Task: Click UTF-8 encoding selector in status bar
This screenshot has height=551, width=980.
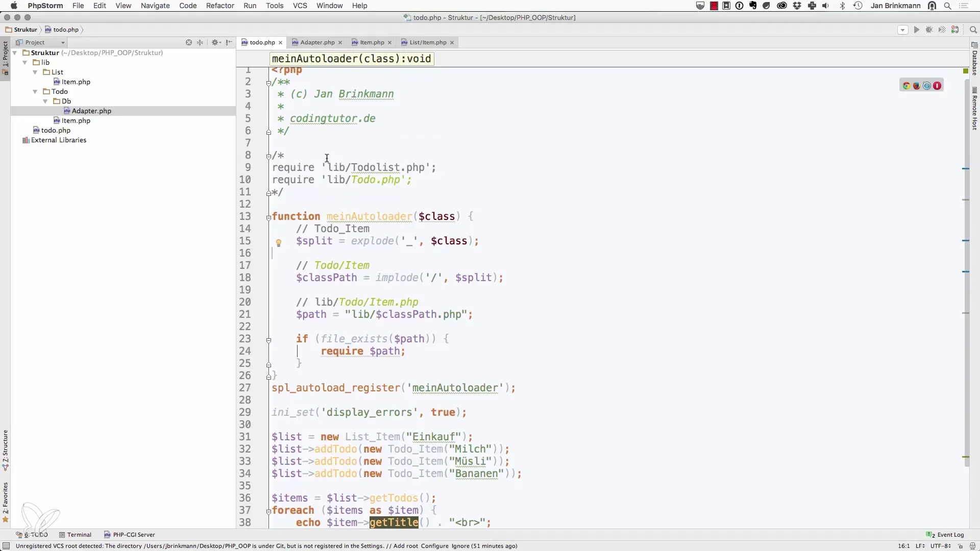Action: 941,546
